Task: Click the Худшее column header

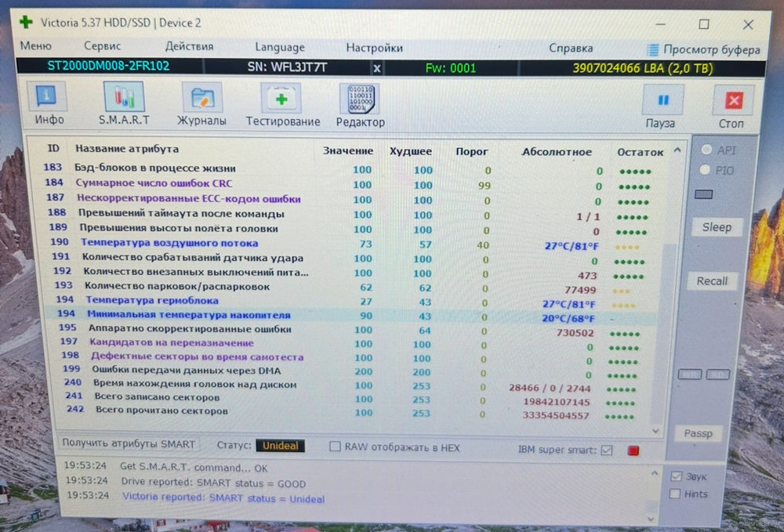Action: [411, 151]
